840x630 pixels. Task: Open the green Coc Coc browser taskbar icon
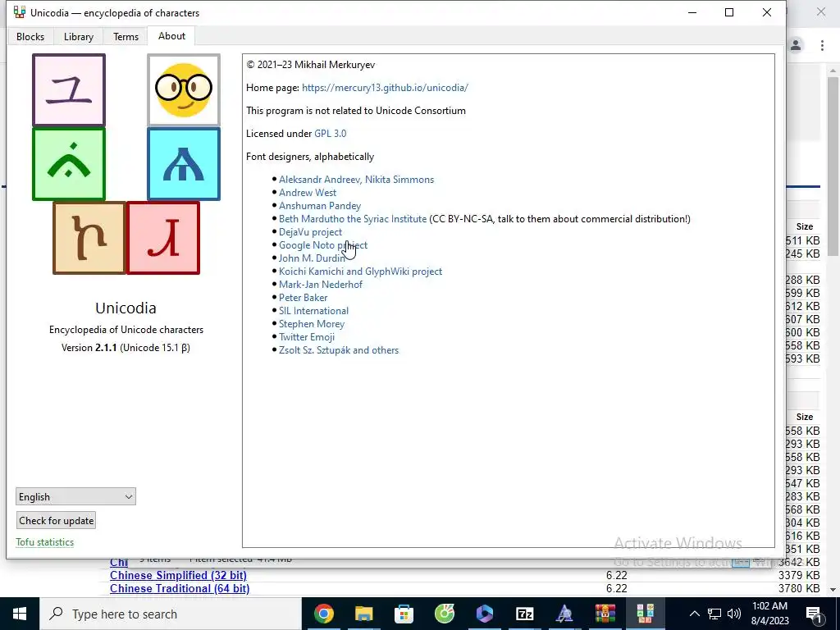click(444, 614)
